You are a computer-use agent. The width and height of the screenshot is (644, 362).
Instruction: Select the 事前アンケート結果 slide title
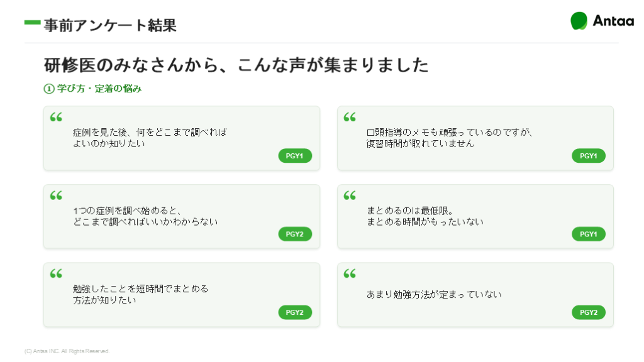click(110, 25)
